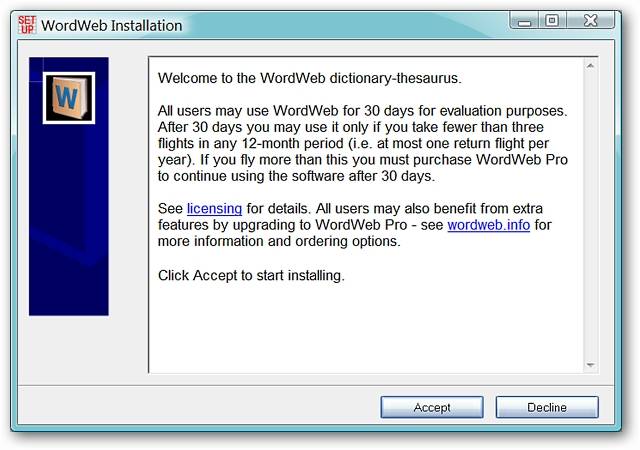The height and width of the screenshot is (450, 640).
Task: Open the wordweb.info link
Action: point(489,225)
